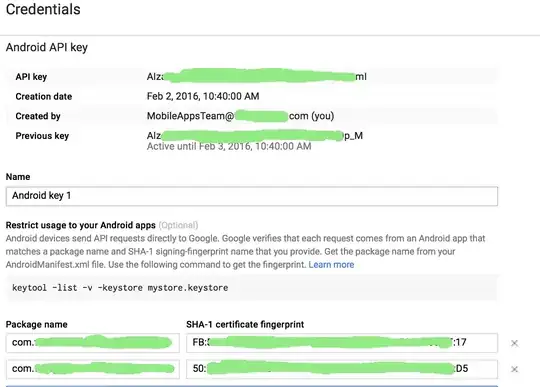Click creation date Feb 2, 2016, 10:40:00 AM

(203, 96)
